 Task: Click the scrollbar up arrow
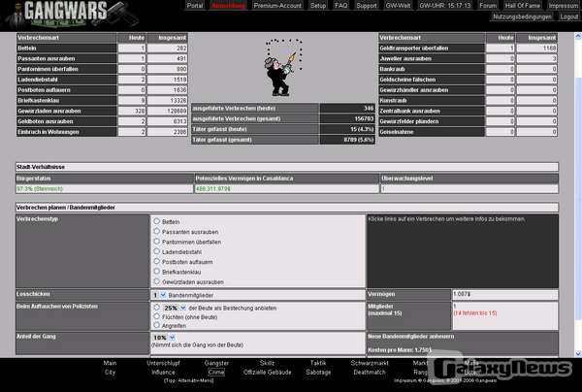pos(578,36)
